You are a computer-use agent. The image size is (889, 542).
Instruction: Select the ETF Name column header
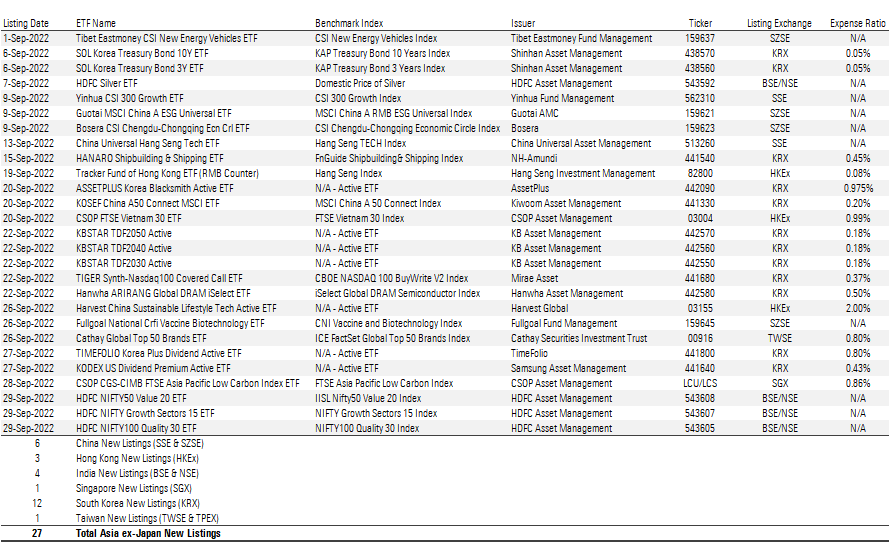96,22
